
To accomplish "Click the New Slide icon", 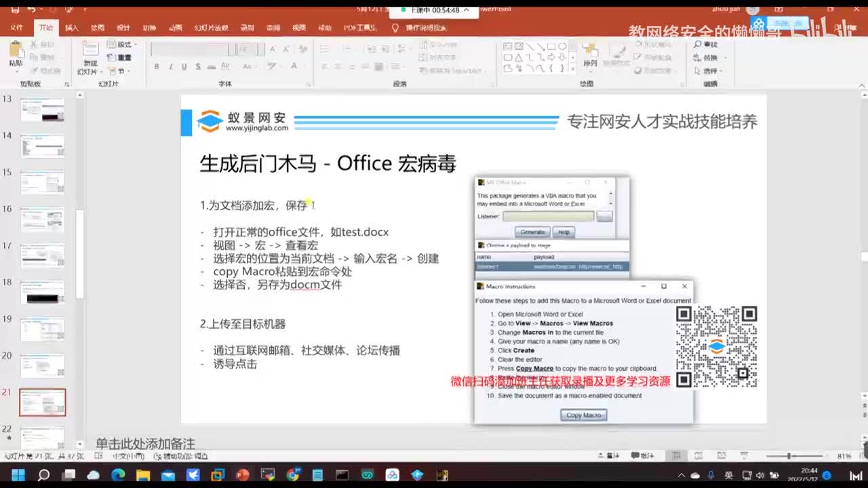I will (90, 50).
